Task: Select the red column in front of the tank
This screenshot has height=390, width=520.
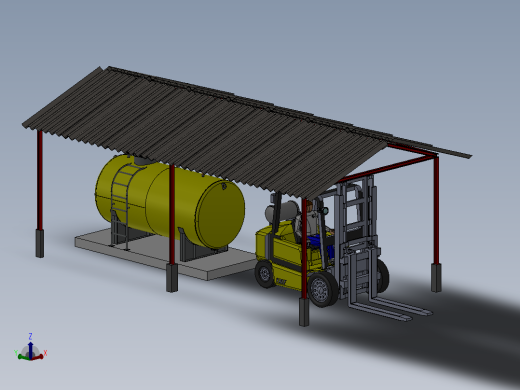Action: 172,214
